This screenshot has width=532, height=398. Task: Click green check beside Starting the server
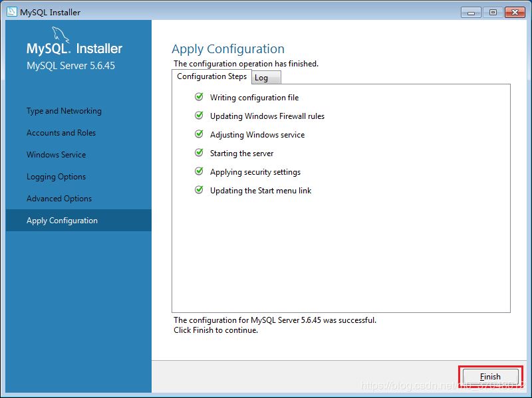pos(198,153)
